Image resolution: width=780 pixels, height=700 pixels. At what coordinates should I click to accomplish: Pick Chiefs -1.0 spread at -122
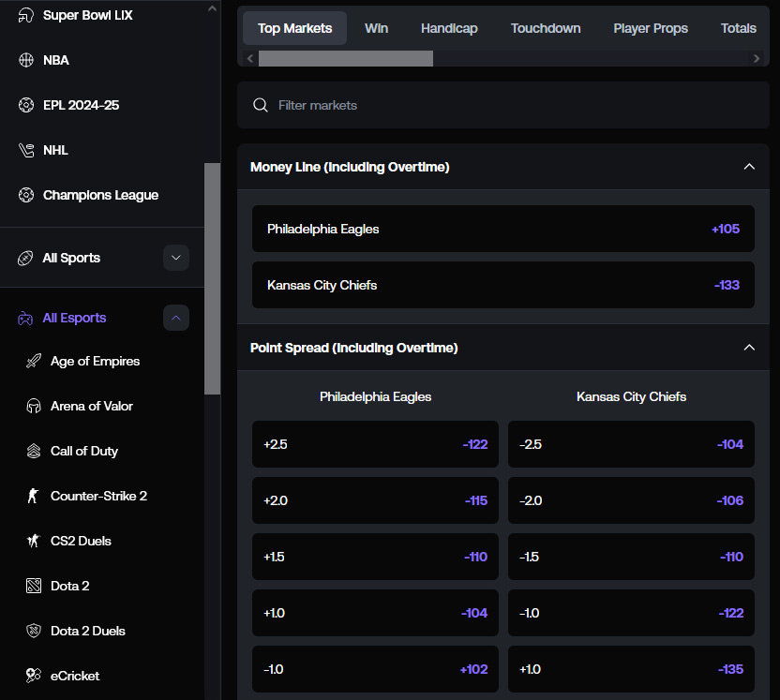click(x=631, y=613)
